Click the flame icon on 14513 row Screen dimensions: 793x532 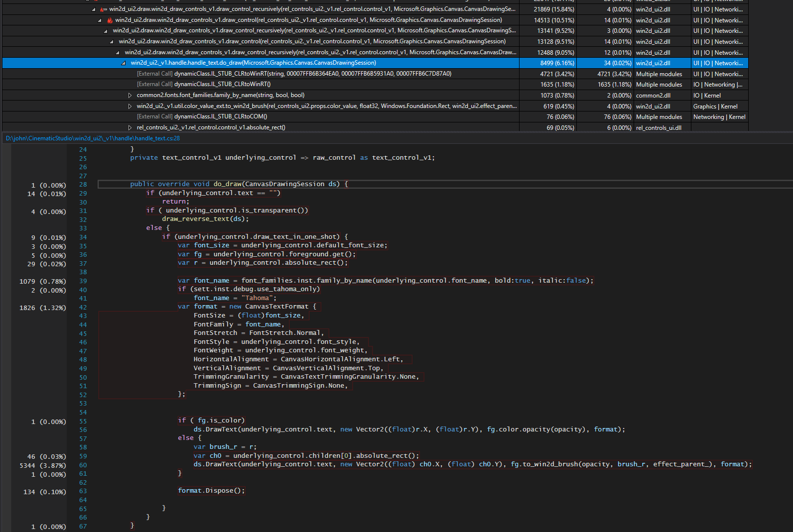pyautogui.click(x=110, y=20)
